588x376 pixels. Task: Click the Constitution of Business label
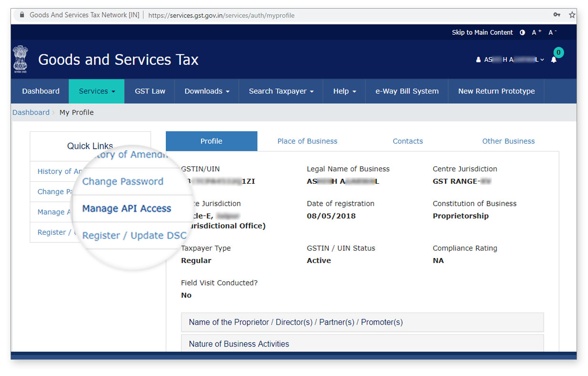point(475,204)
